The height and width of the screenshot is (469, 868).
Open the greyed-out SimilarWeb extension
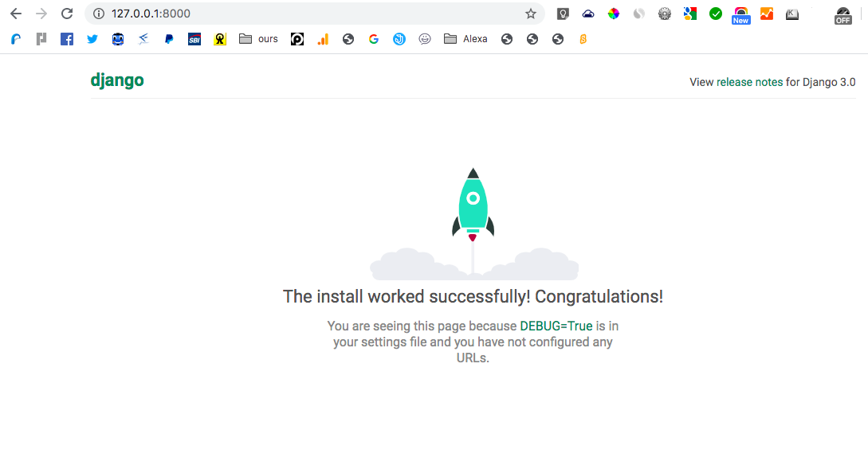tap(638, 14)
